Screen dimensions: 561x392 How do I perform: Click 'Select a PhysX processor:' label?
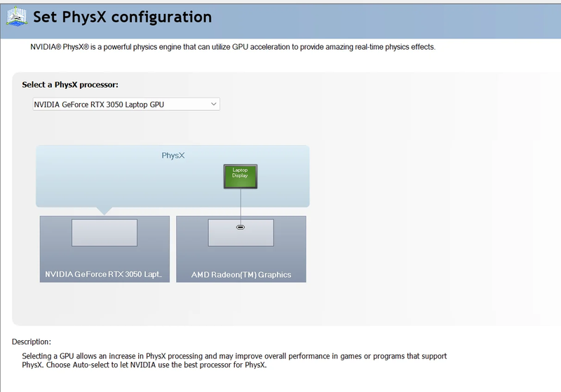click(70, 85)
